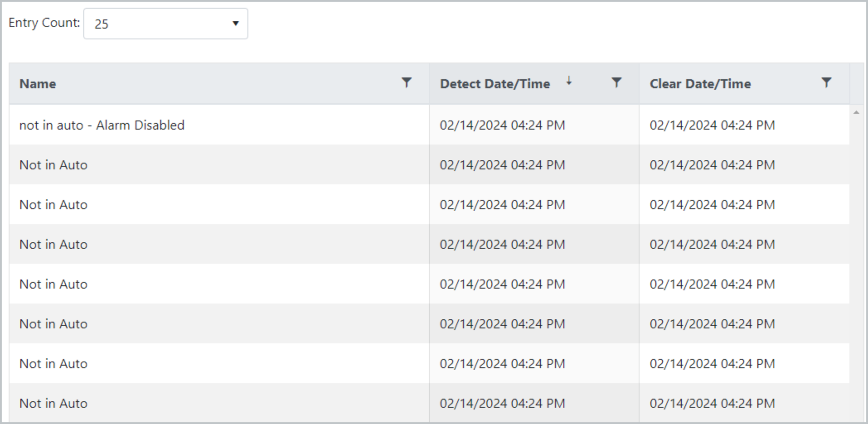Click the Alarm Disabled row's detect date cell
Viewport: 868px width, 424px height.
(x=502, y=125)
